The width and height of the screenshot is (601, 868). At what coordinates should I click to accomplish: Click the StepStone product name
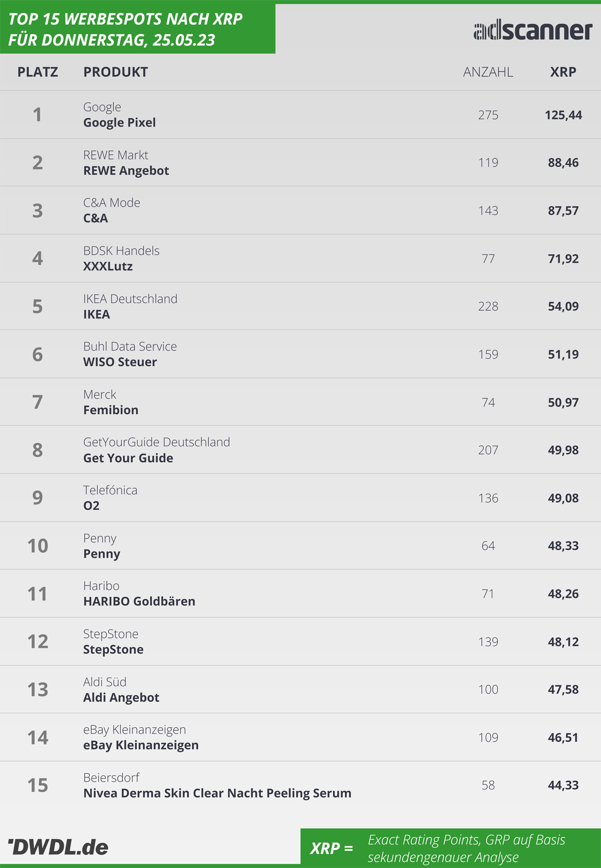[114, 650]
